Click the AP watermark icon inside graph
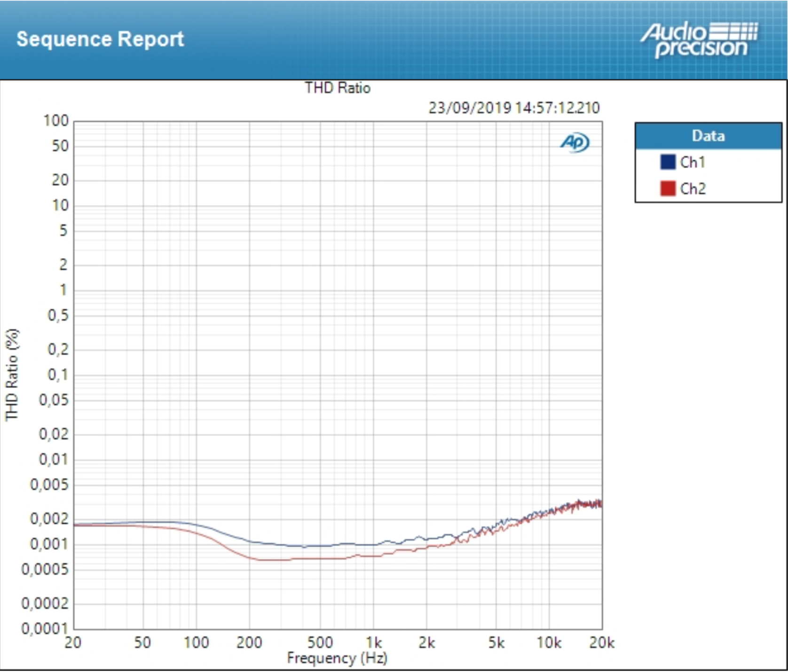The height and width of the screenshot is (672, 788). click(x=575, y=142)
